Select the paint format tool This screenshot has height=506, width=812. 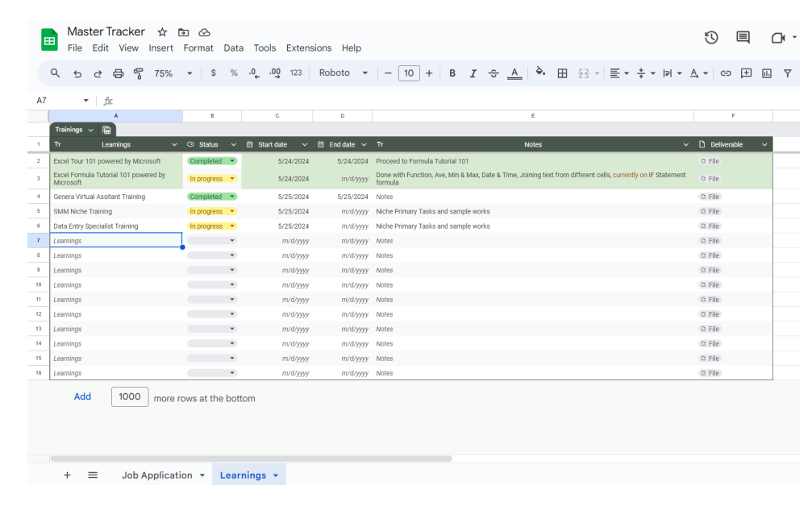(x=138, y=73)
